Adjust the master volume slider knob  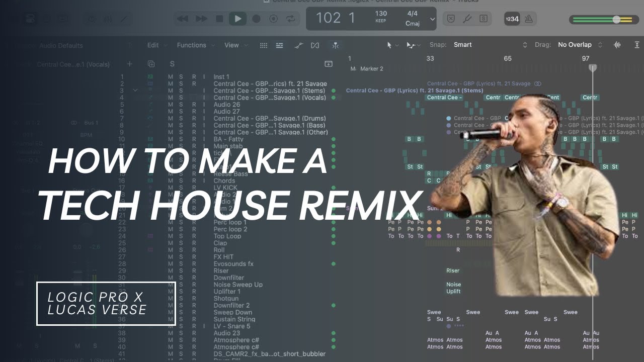pos(616,20)
